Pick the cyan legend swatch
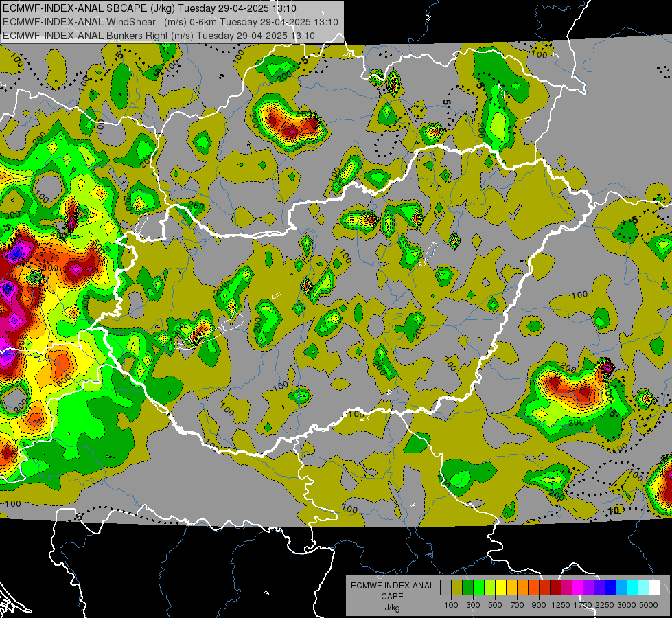Image resolution: width=672 pixels, height=618 pixels. [x=633, y=588]
